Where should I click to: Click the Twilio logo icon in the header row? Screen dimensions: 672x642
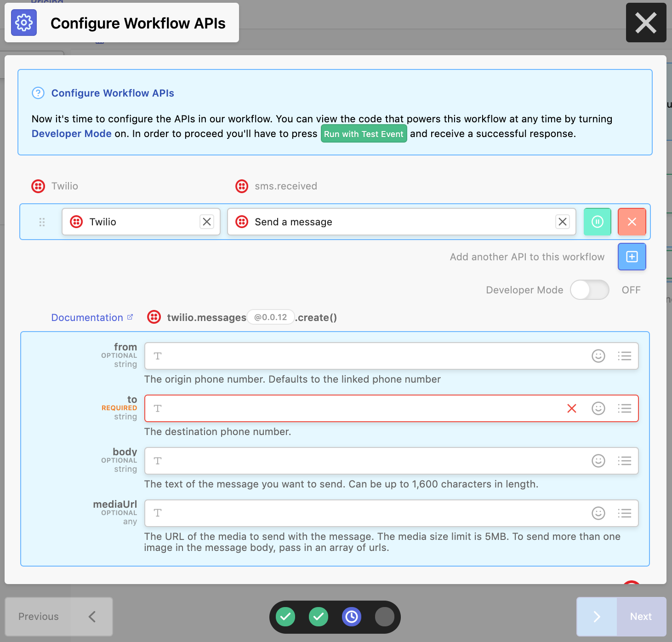click(38, 186)
